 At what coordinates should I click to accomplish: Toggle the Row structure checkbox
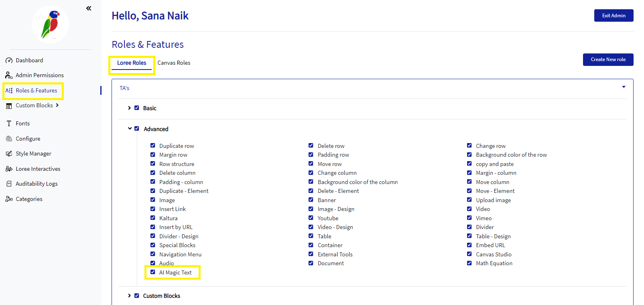[x=153, y=164]
